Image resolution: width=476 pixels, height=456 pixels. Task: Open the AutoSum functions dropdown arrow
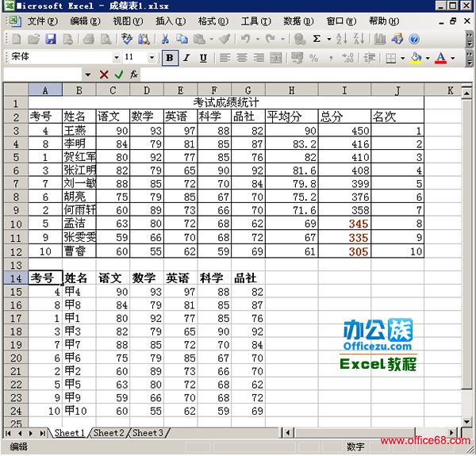click(328, 40)
